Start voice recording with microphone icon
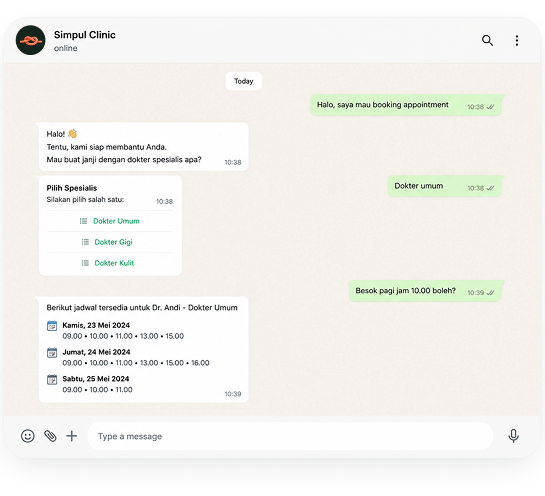 tap(513, 436)
